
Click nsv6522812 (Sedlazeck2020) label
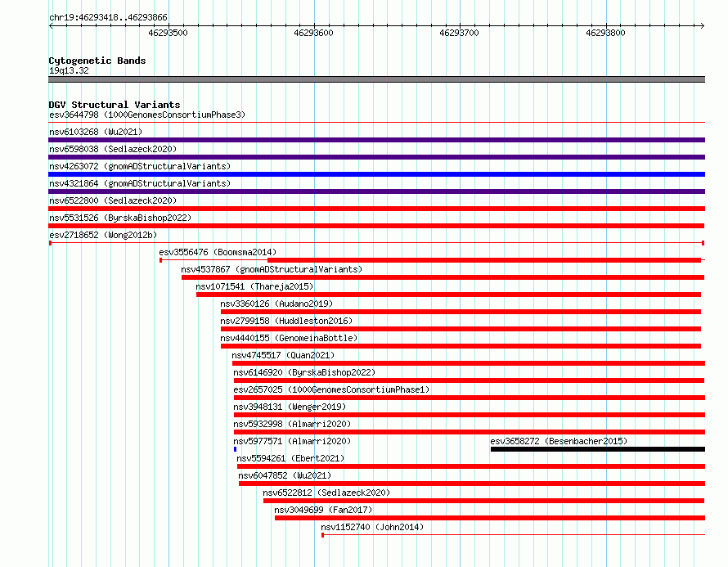tap(326, 493)
